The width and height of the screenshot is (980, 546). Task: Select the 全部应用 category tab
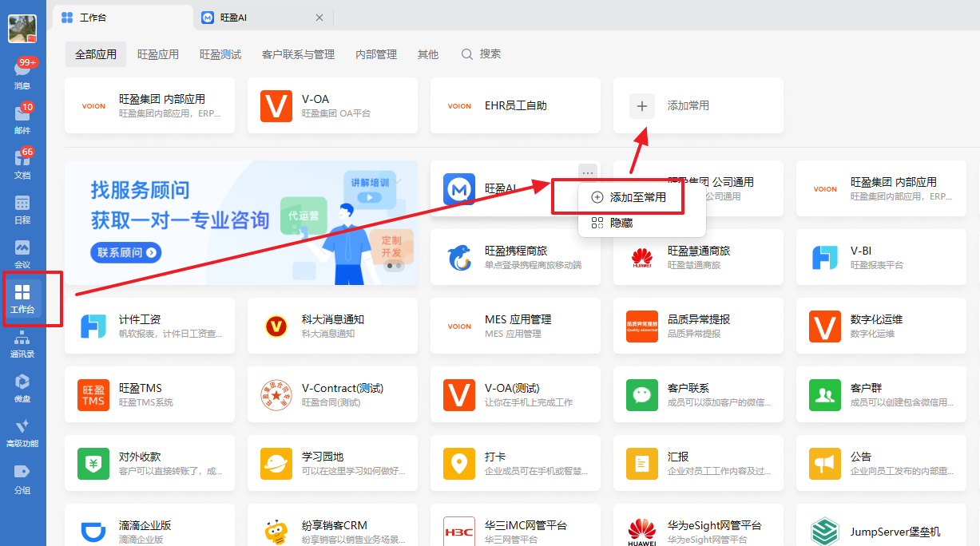pos(96,54)
